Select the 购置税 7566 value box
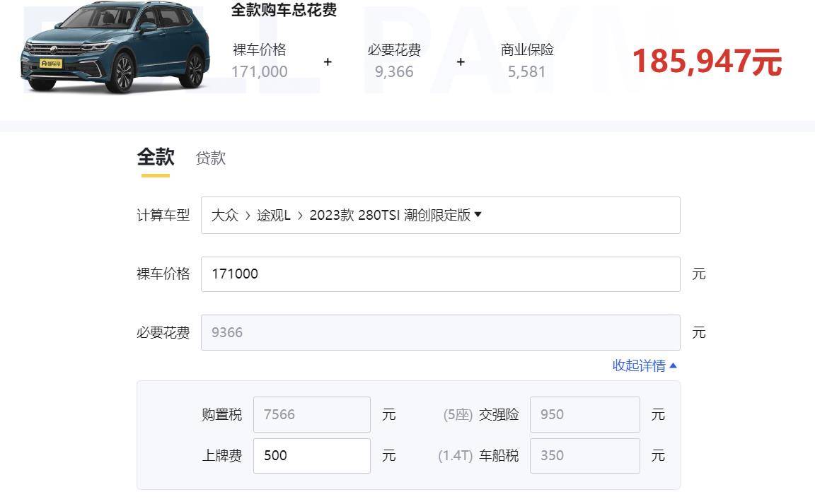The image size is (815, 504). point(311,414)
